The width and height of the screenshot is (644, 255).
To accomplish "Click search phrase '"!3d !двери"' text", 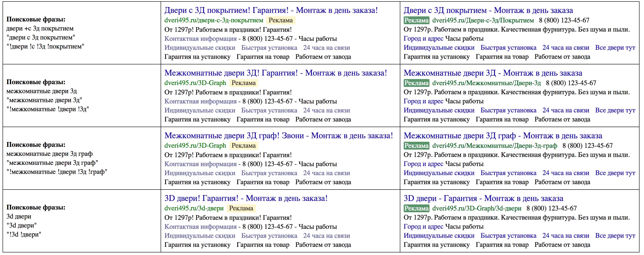I will pyautogui.click(x=24, y=234).
